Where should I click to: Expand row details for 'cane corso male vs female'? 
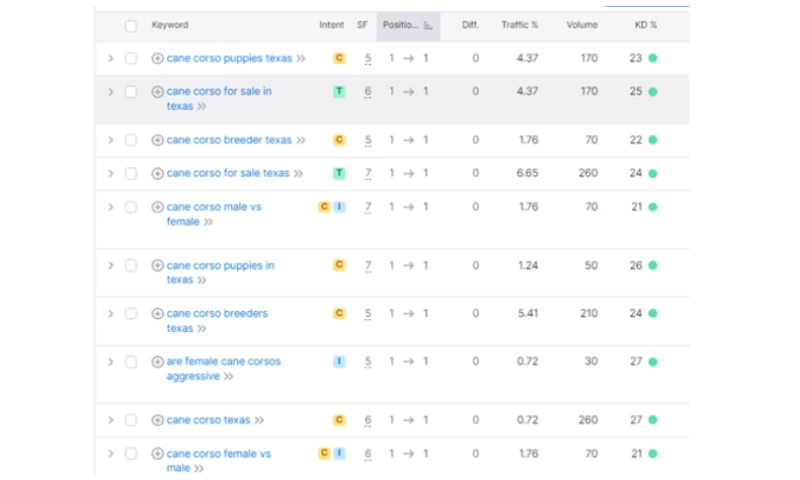[x=111, y=207]
